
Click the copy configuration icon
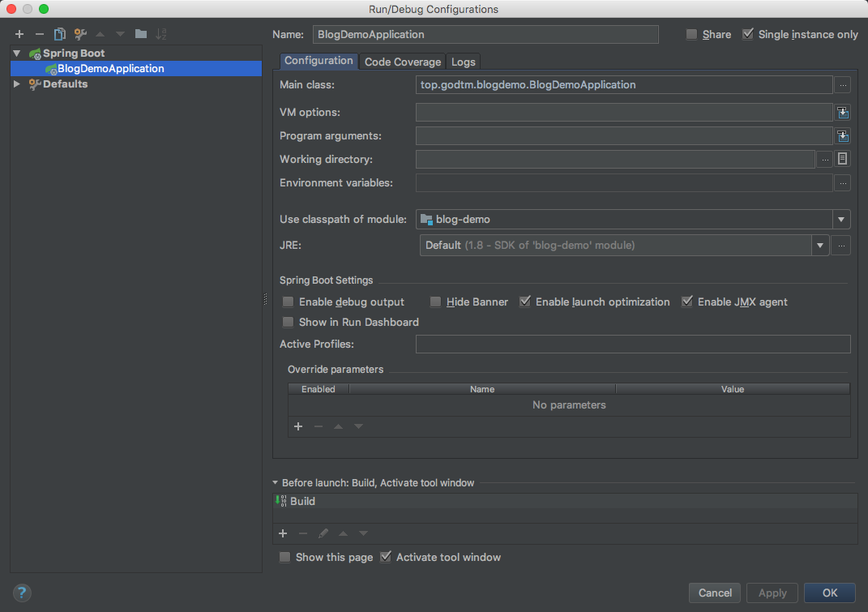(59, 34)
